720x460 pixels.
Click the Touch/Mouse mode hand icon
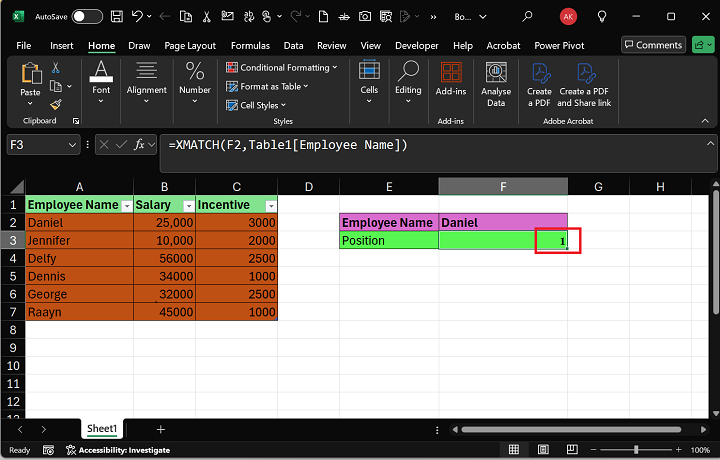[x=266, y=17]
